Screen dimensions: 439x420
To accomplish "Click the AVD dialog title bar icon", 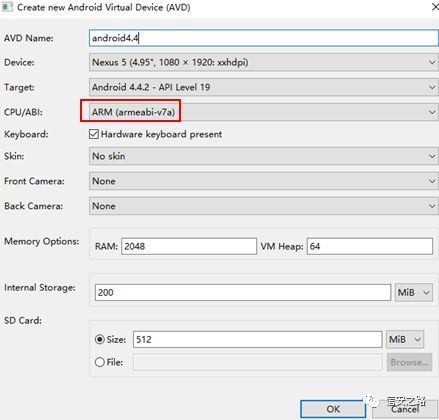I will [7, 7].
